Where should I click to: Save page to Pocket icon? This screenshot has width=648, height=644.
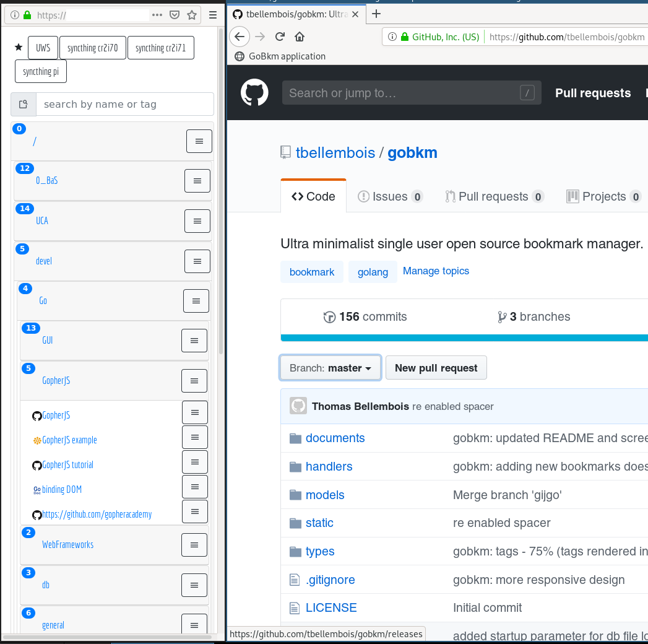point(175,15)
